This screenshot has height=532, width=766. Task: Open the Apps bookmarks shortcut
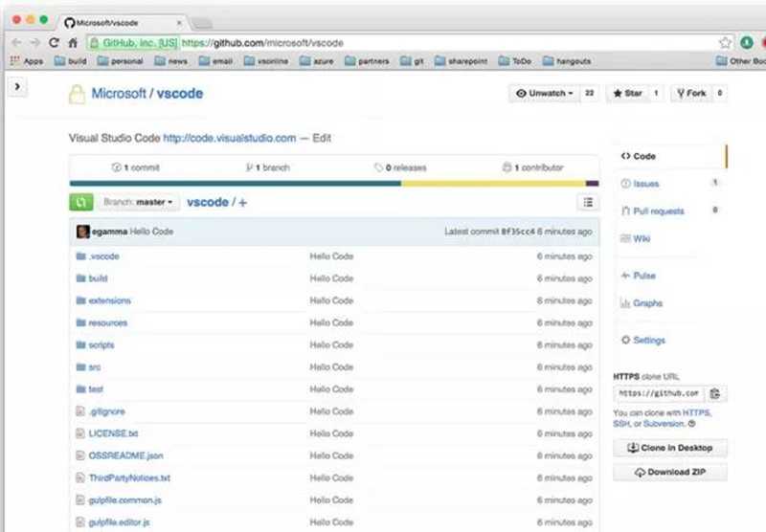(x=27, y=61)
